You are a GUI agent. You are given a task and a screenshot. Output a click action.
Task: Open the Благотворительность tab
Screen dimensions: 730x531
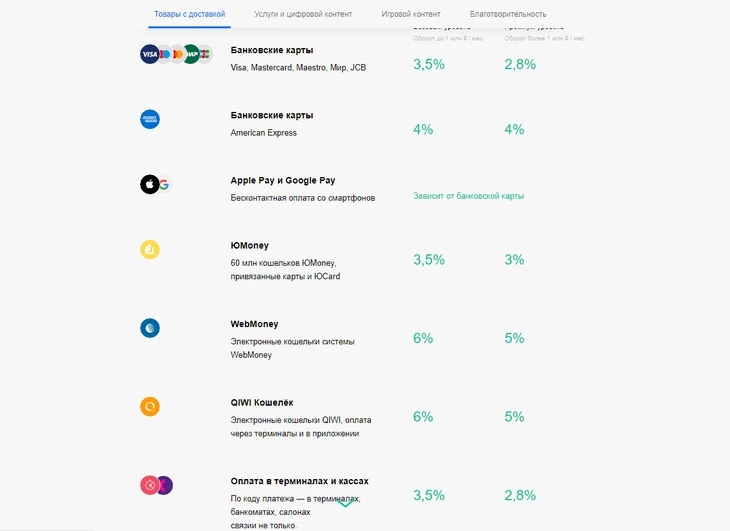(x=508, y=14)
